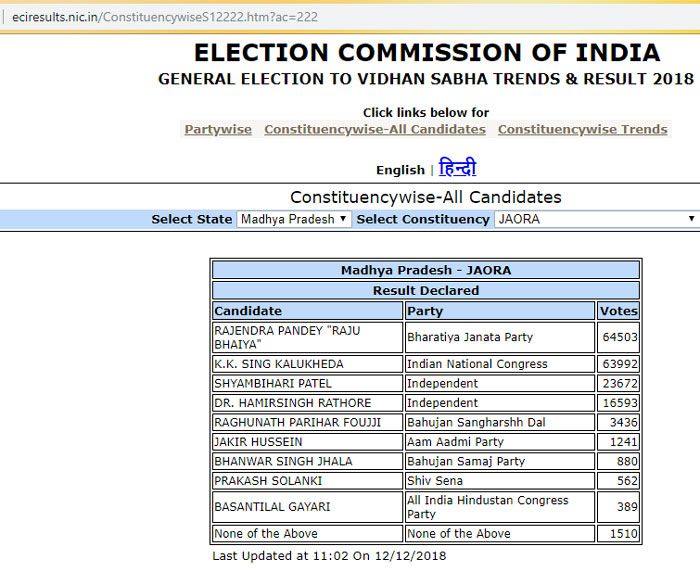Click the 16593 votes value
The height and width of the screenshot is (572, 700).
(620, 403)
